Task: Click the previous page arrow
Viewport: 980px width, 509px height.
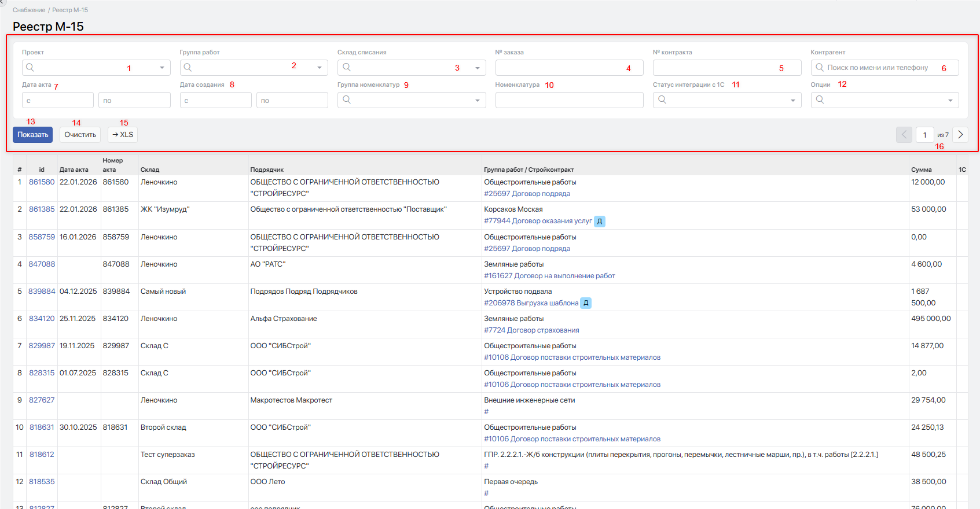Action: click(904, 135)
